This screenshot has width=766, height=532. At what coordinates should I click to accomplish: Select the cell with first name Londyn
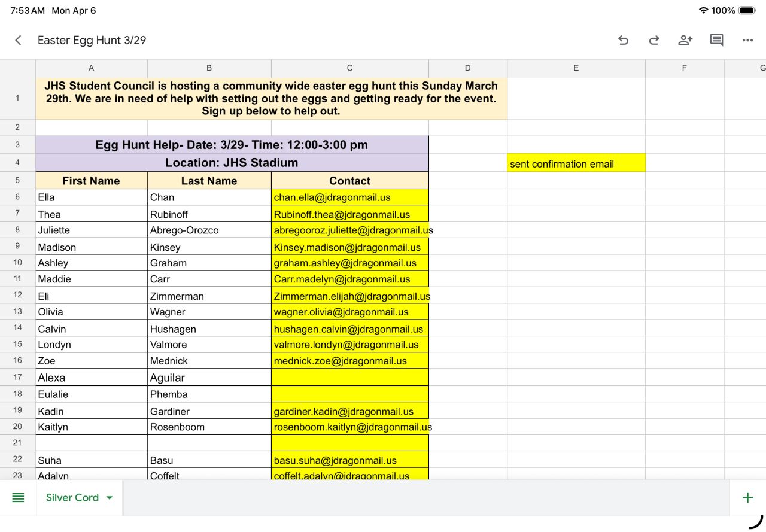(x=92, y=345)
